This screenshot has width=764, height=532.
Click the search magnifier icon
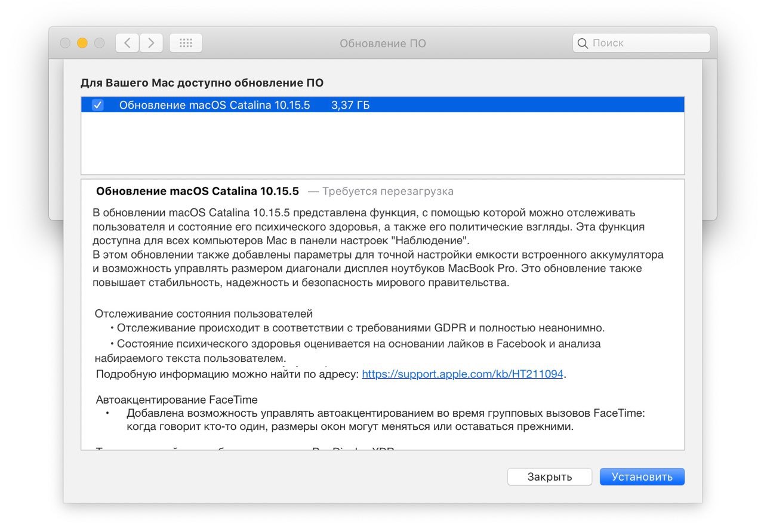[583, 43]
